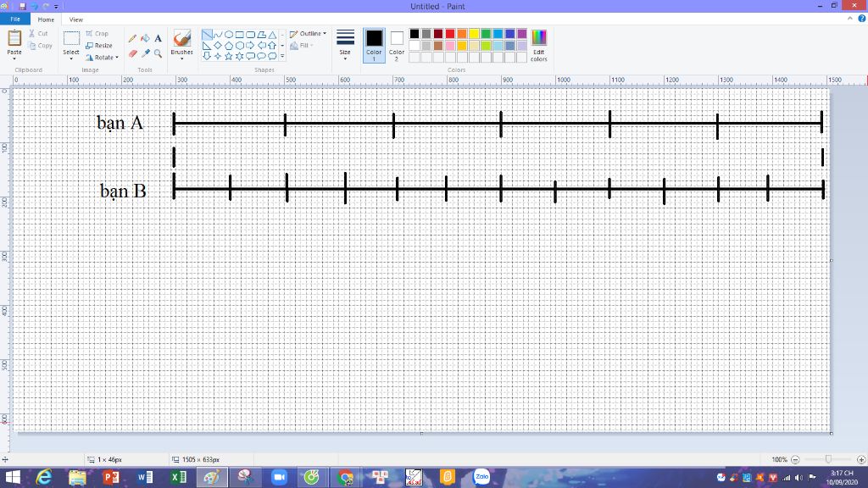This screenshot has width=868, height=488.
Task: Choose the Triangle shape
Action: click(272, 34)
